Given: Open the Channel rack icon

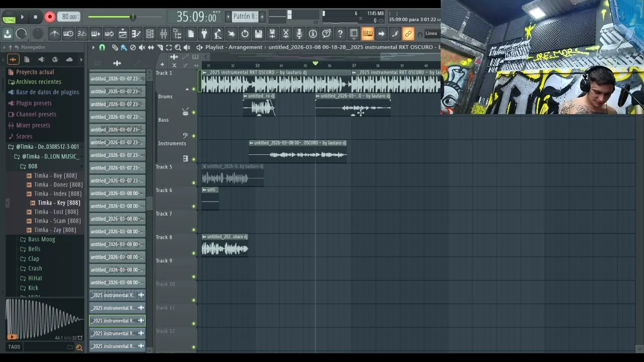Looking at the screenshot, I should pos(150,34).
